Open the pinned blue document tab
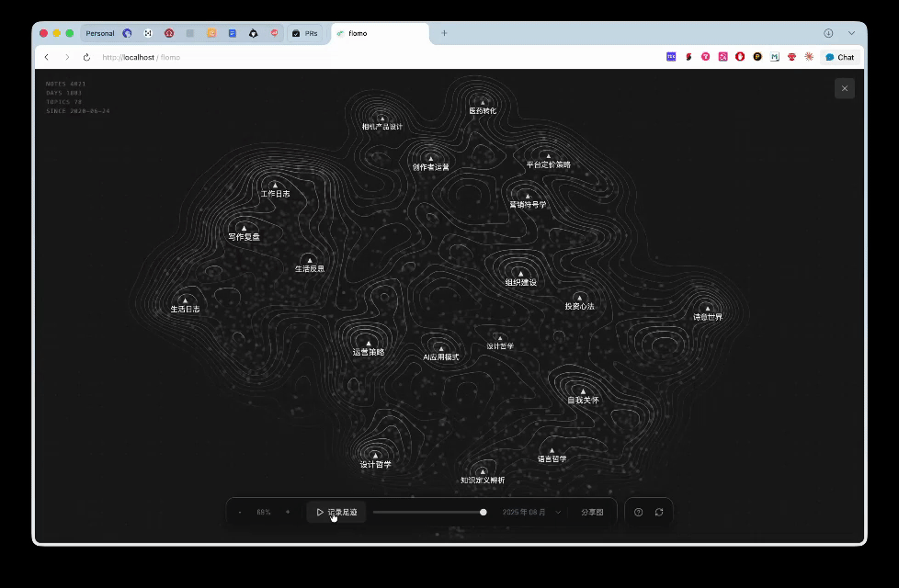 (233, 33)
